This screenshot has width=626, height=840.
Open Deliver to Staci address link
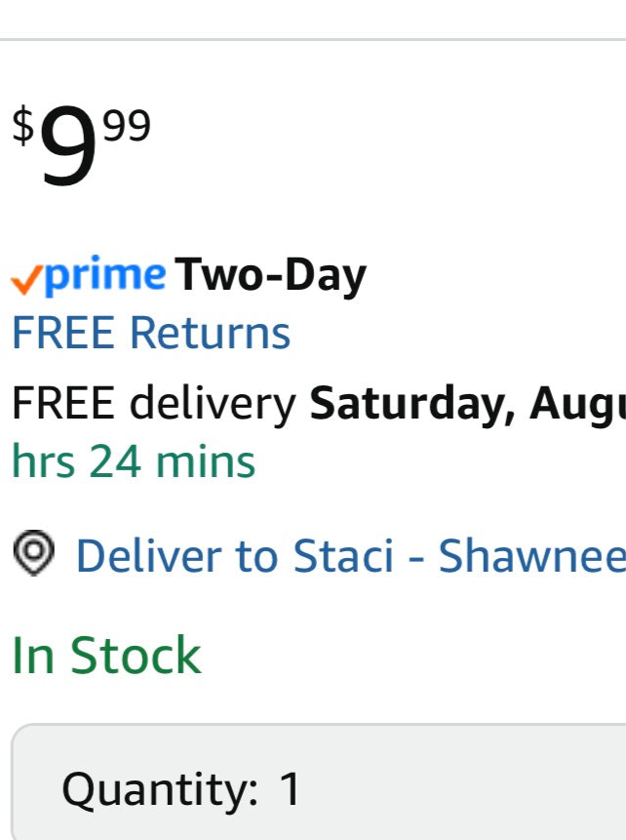(351, 556)
